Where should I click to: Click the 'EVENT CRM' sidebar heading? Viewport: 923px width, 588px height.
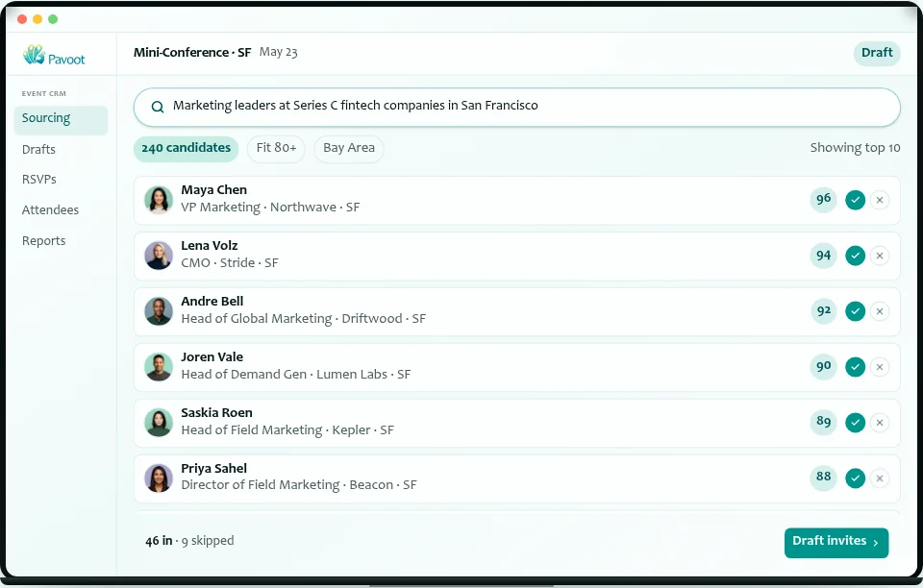43,93
